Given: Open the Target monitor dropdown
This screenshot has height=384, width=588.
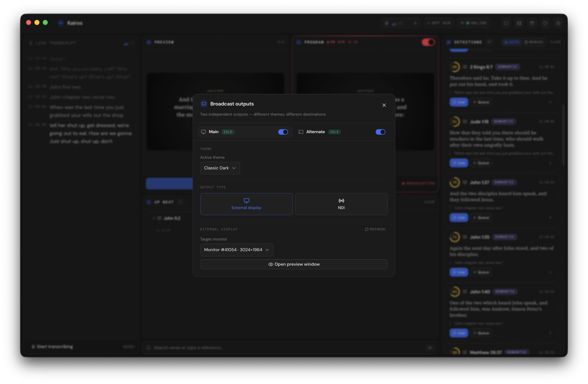Looking at the screenshot, I should (236, 250).
